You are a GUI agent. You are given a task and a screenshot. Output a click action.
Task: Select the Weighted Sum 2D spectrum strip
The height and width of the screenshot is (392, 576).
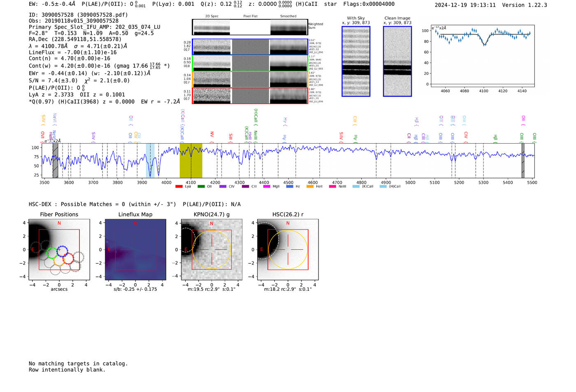coord(250,27)
